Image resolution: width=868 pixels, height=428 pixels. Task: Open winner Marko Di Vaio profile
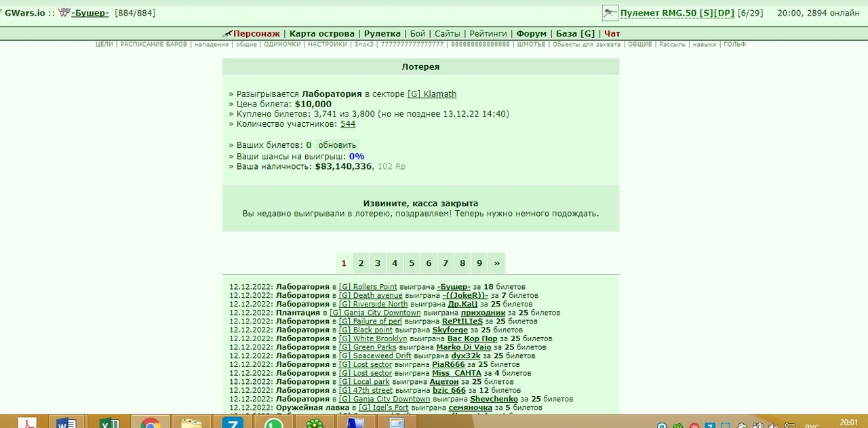coord(464,347)
